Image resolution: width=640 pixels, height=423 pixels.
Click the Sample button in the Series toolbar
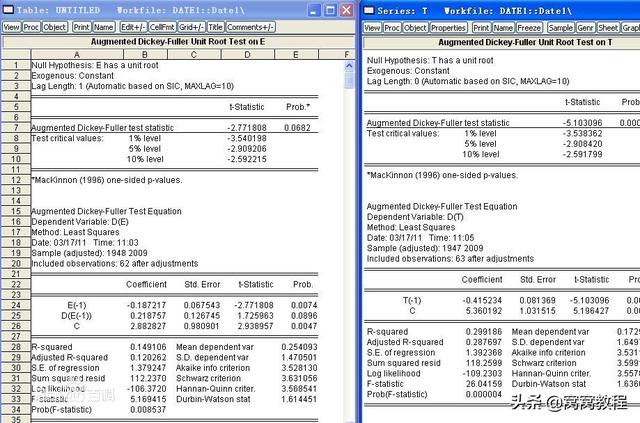tap(560, 27)
